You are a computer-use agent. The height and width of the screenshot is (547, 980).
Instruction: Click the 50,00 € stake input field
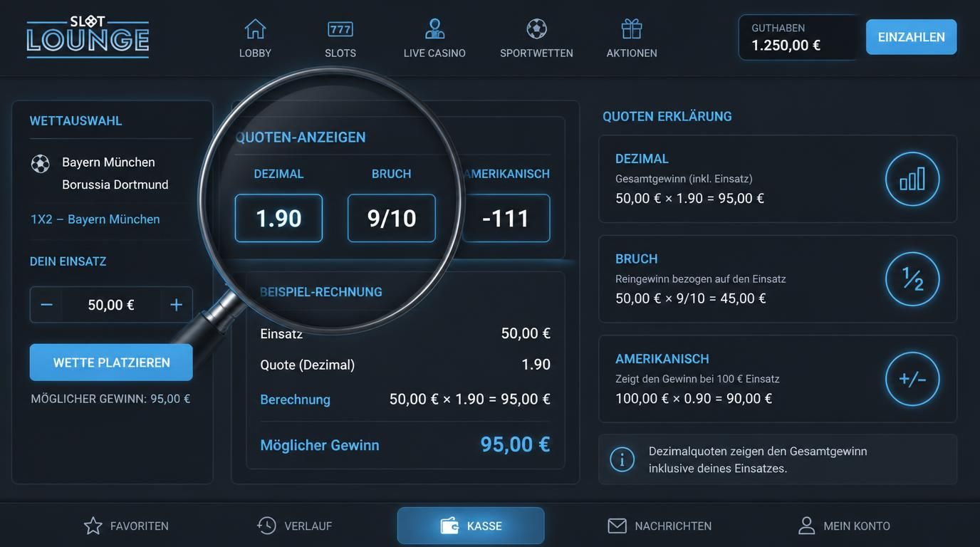tap(111, 305)
